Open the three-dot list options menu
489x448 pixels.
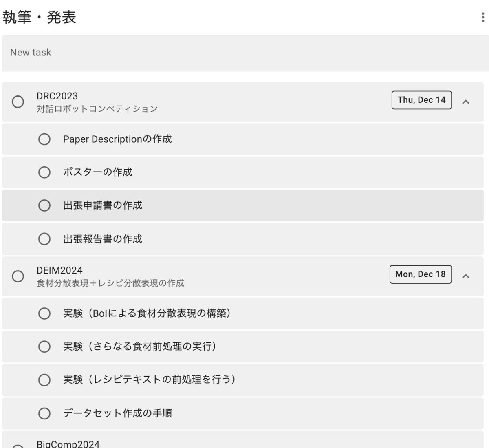483,17
